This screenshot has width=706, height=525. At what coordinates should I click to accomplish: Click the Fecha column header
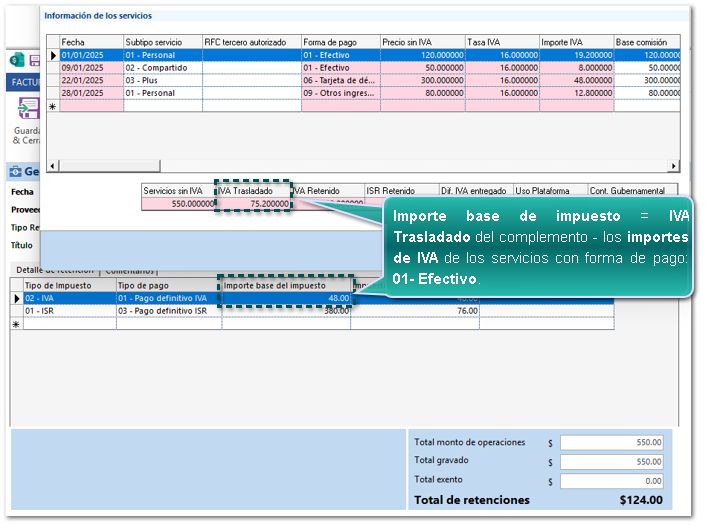[x=91, y=42]
